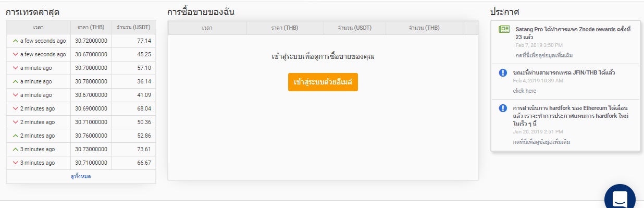Click the amount (THB) header in my trades

pyautogui.click(x=424, y=28)
